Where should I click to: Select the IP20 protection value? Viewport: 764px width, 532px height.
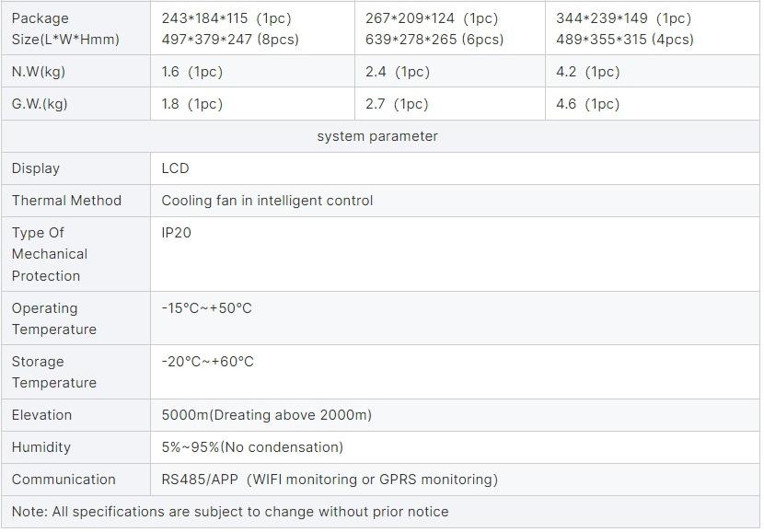(177, 233)
